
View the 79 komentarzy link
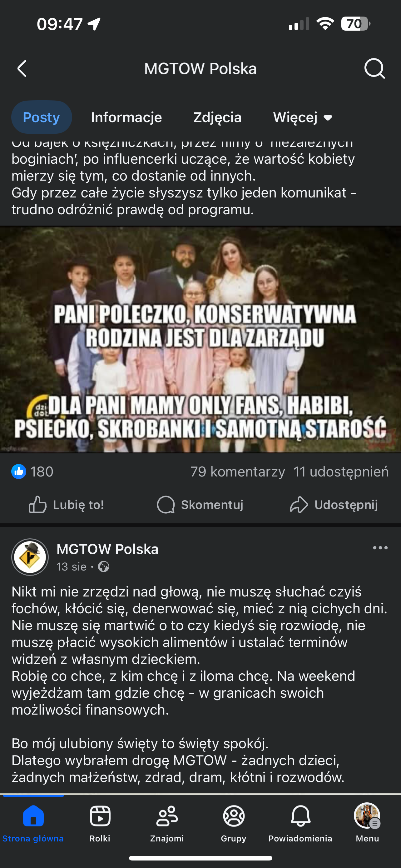click(x=238, y=471)
